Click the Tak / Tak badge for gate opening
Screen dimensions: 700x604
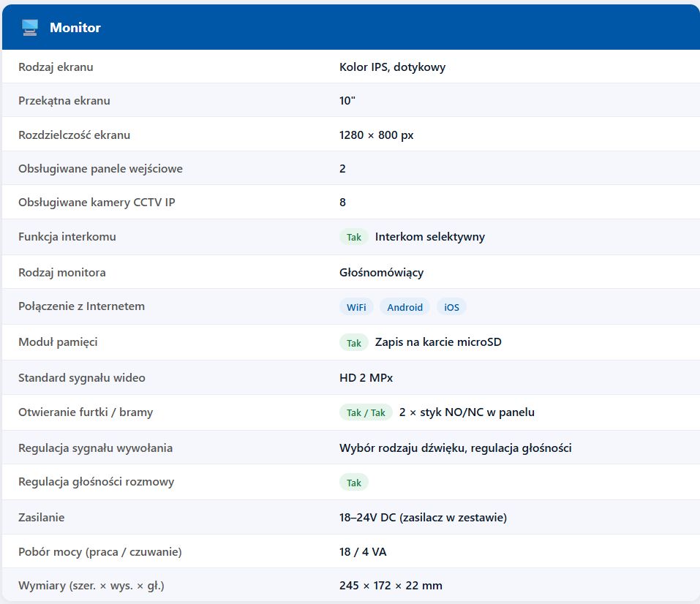tap(366, 412)
